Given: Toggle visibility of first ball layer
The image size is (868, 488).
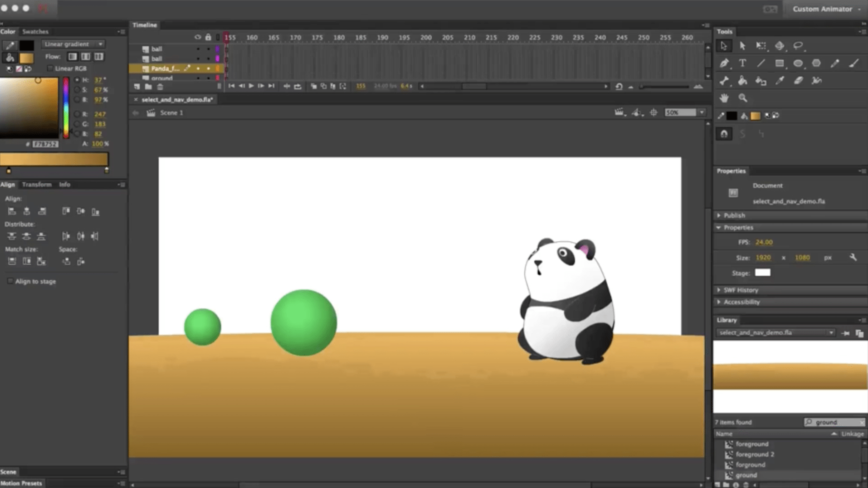Looking at the screenshot, I should [x=198, y=49].
